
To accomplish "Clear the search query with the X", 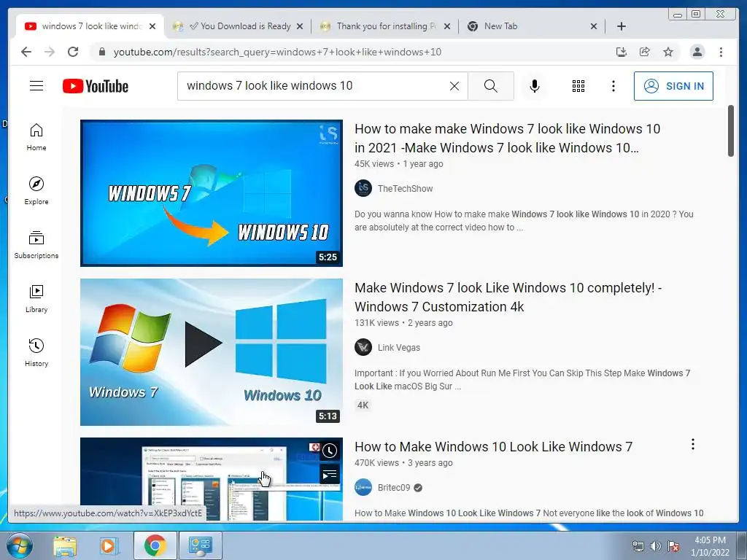I will [454, 86].
